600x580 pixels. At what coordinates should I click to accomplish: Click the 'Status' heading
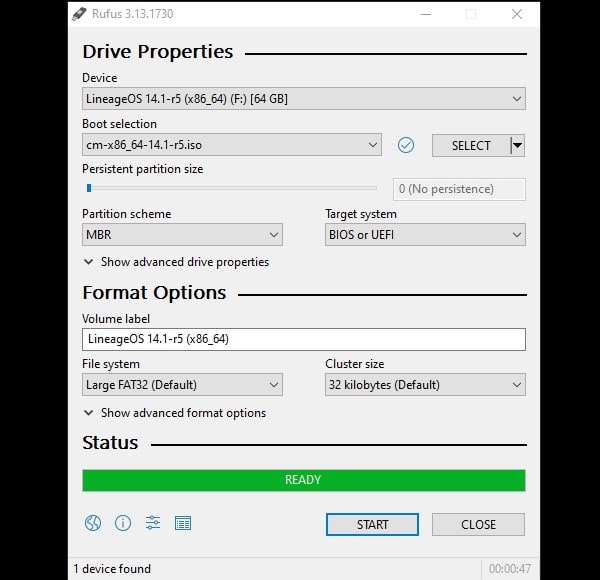coord(110,443)
